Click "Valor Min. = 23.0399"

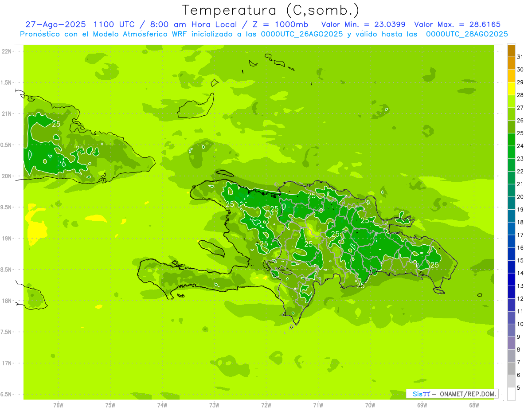(x=363, y=24)
